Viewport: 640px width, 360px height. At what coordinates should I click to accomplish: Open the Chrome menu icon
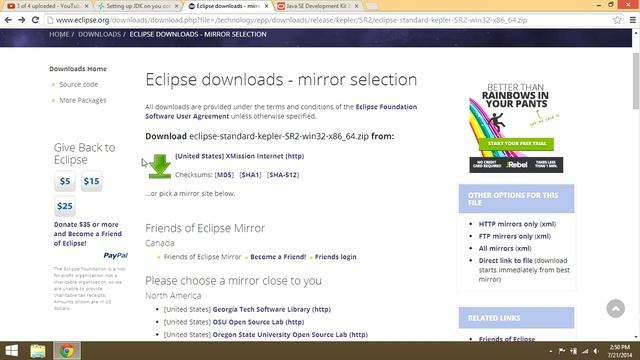(633, 20)
